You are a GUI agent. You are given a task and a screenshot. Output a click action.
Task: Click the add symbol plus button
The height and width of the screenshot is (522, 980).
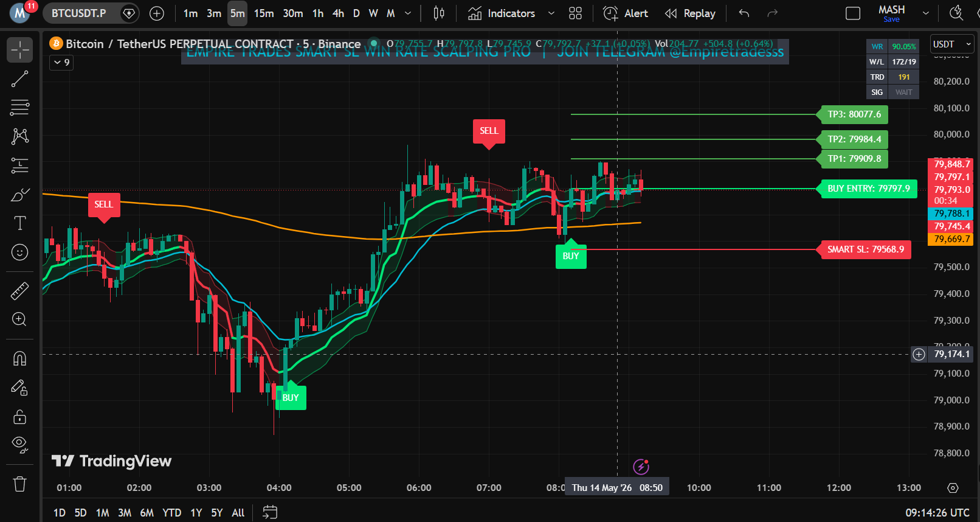click(x=157, y=13)
